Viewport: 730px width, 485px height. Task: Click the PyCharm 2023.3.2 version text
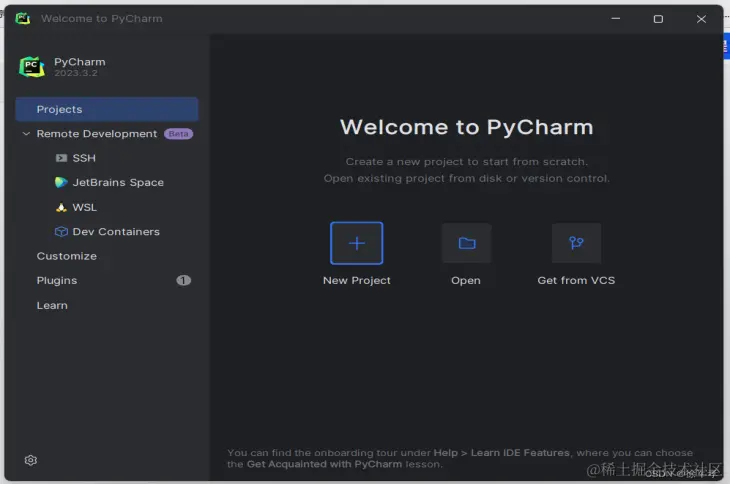76,73
